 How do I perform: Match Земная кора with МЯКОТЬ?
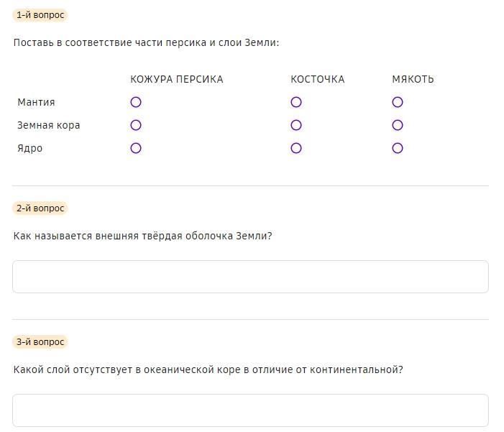tap(398, 125)
